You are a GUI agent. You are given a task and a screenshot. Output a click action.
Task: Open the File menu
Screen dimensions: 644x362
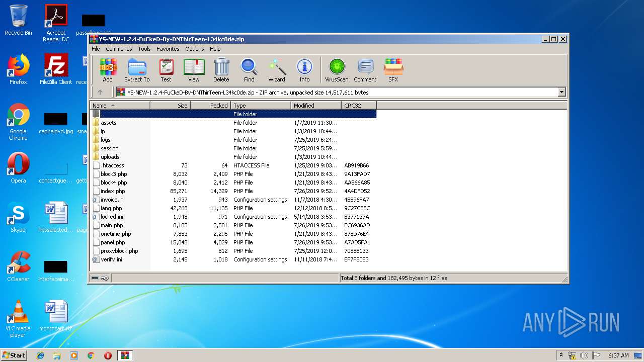[x=96, y=49]
